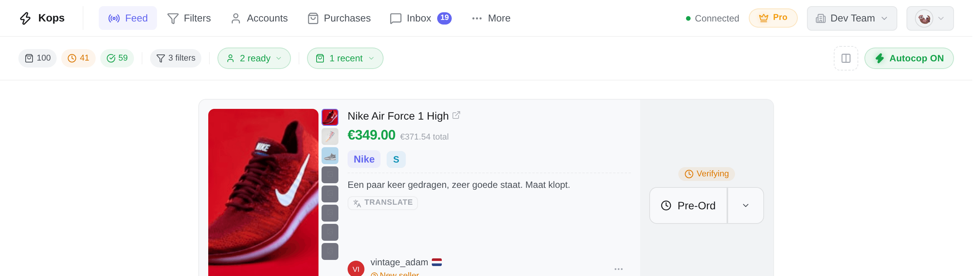980x276 pixels.
Task: Expand the 2 ready accounts dropdown
Action: click(x=254, y=58)
